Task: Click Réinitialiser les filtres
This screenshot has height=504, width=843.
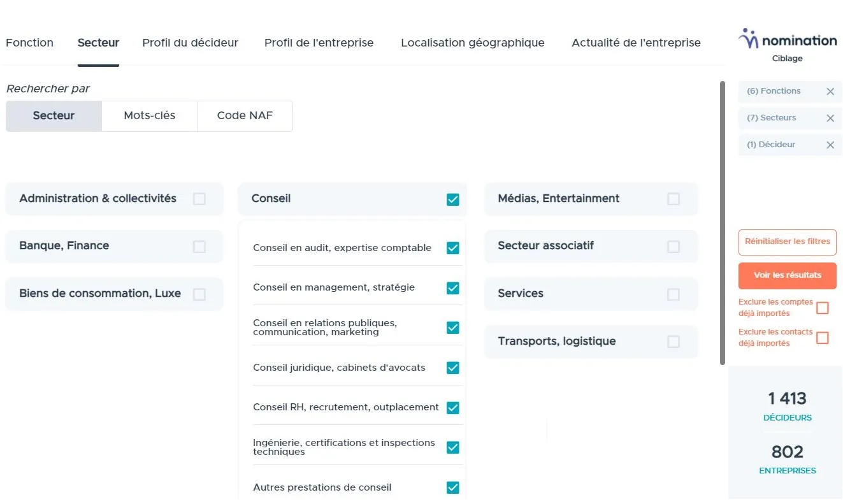Action: 787,242
